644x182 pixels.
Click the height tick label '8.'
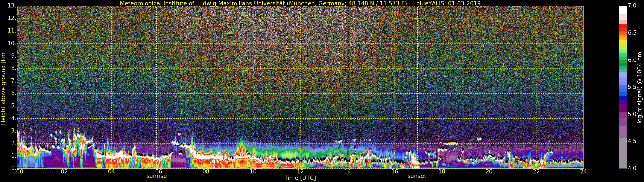coord(14,68)
